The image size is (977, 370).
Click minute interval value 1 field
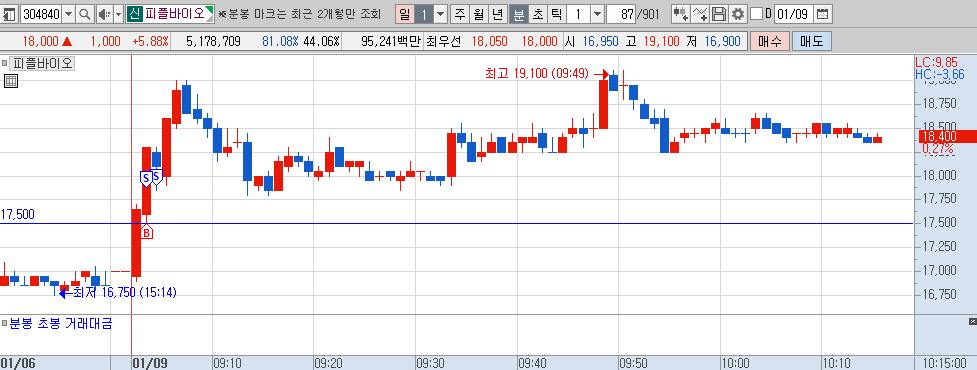click(578, 14)
